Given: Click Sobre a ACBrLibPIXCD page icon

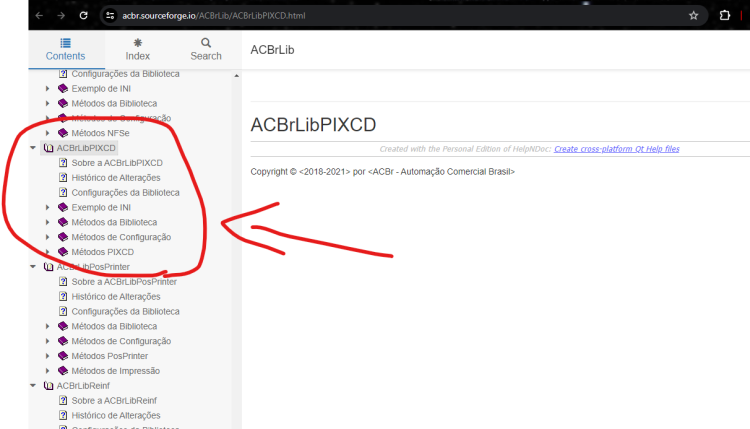Looking at the screenshot, I should pyautogui.click(x=63, y=163).
